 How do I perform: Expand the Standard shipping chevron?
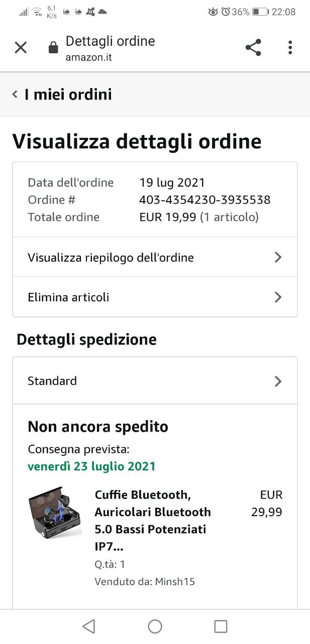coord(278,381)
